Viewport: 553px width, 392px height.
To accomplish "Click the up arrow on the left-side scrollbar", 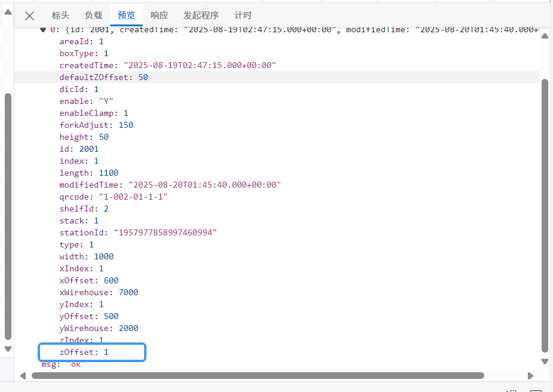I will pyautogui.click(x=8, y=12).
